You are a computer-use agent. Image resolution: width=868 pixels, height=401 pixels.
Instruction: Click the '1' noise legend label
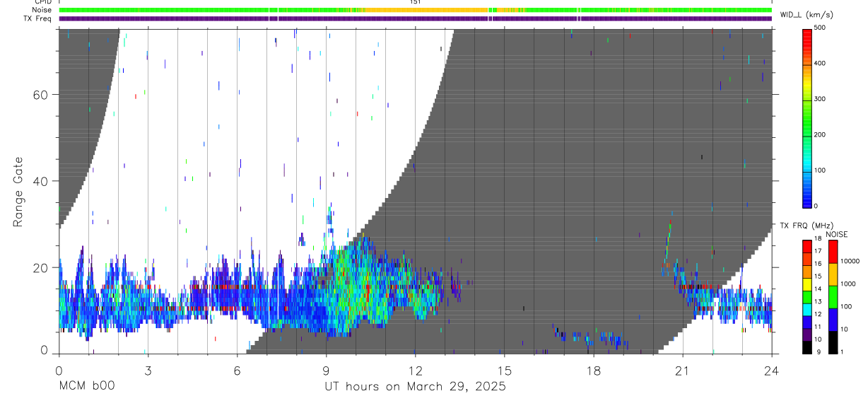pyautogui.click(x=843, y=351)
